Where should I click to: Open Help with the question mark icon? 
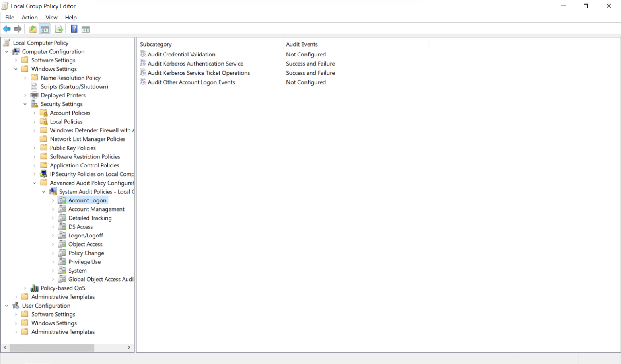pos(74,29)
